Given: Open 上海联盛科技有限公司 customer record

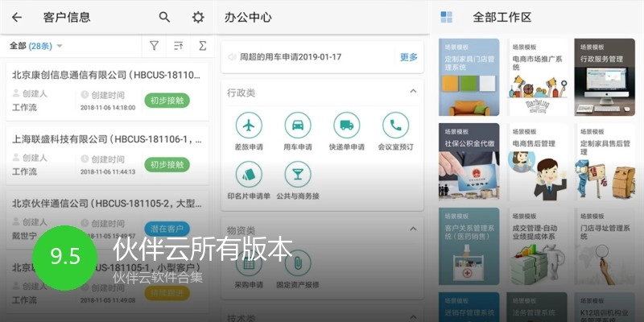Looking at the screenshot, I should pos(107,155).
